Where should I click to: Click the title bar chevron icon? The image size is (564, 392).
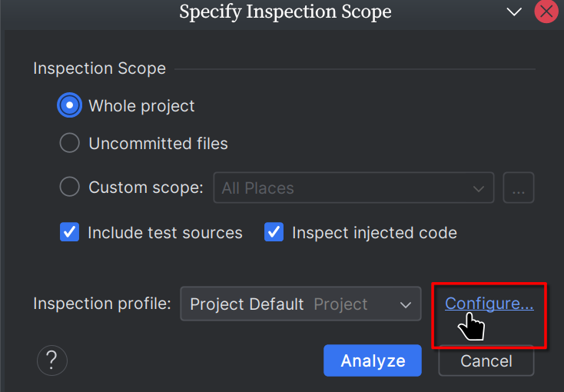pos(514,12)
